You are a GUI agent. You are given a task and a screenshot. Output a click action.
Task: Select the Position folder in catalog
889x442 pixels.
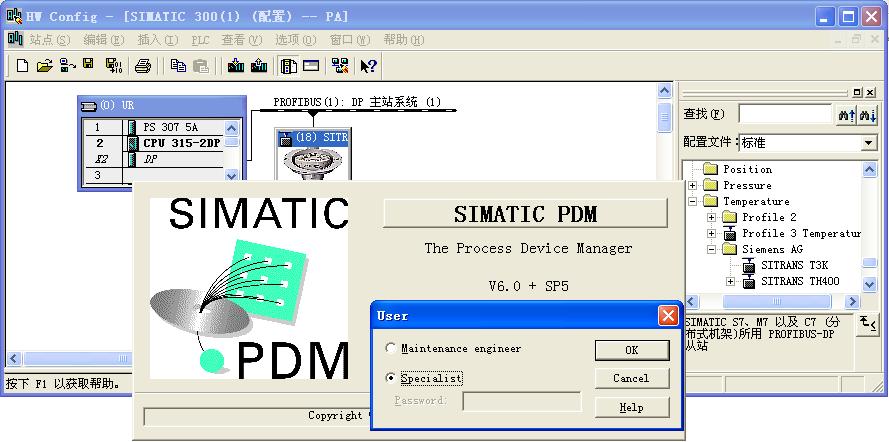click(747, 169)
